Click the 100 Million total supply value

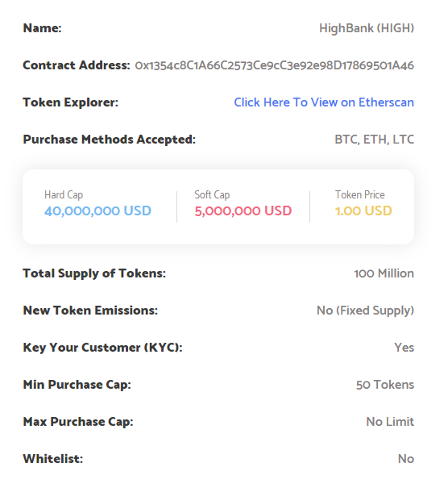tap(384, 273)
